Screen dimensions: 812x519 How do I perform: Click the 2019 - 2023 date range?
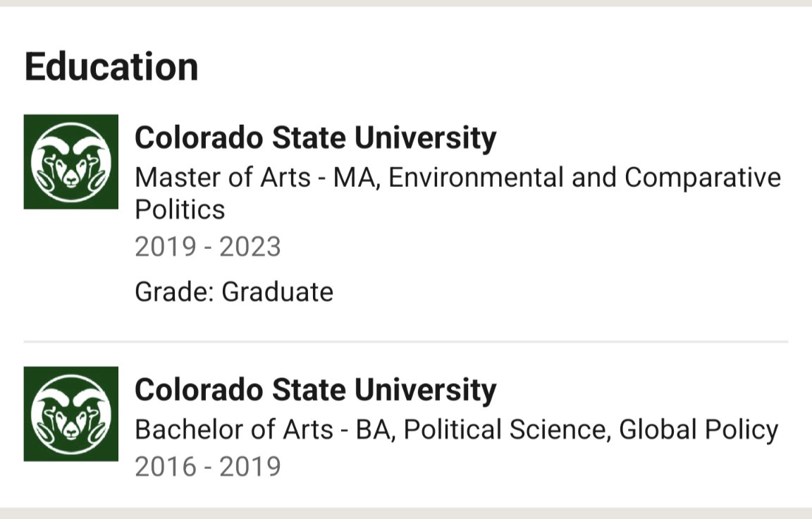coord(208,247)
